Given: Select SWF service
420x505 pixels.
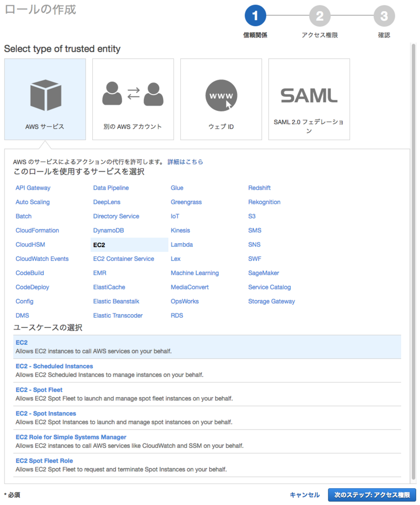Looking at the screenshot, I should pyautogui.click(x=254, y=258).
